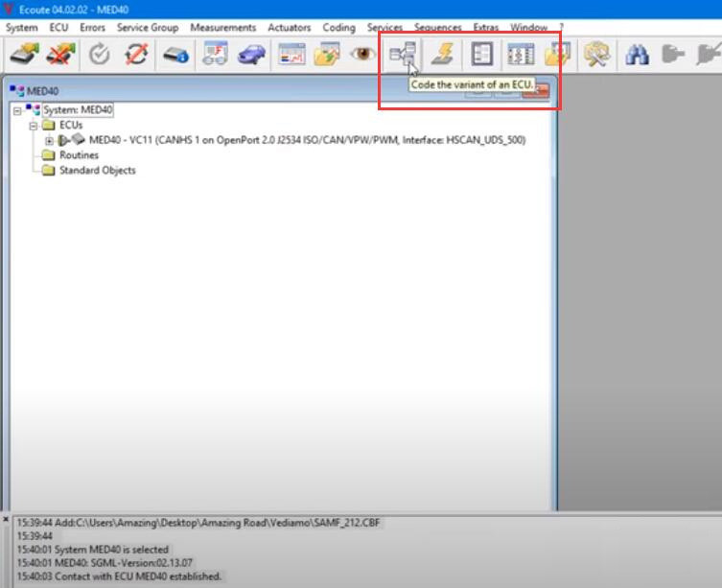
Task: Click the lightning bolt toolbar icon
Action: pos(442,55)
